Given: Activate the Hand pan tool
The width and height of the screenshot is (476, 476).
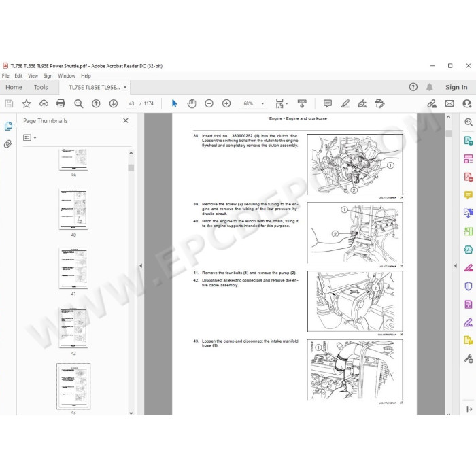Looking at the screenshot, I should (x=192, y=103).
